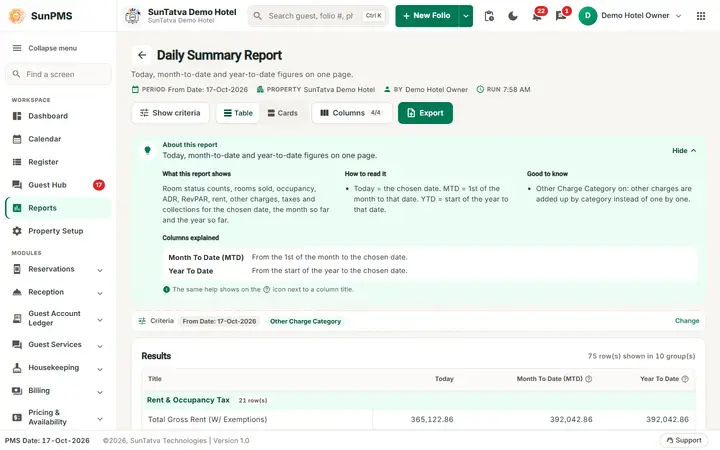Open Dashboard from the sidebar
Screen dimensions: 720x450
click(x=58, y=116)
